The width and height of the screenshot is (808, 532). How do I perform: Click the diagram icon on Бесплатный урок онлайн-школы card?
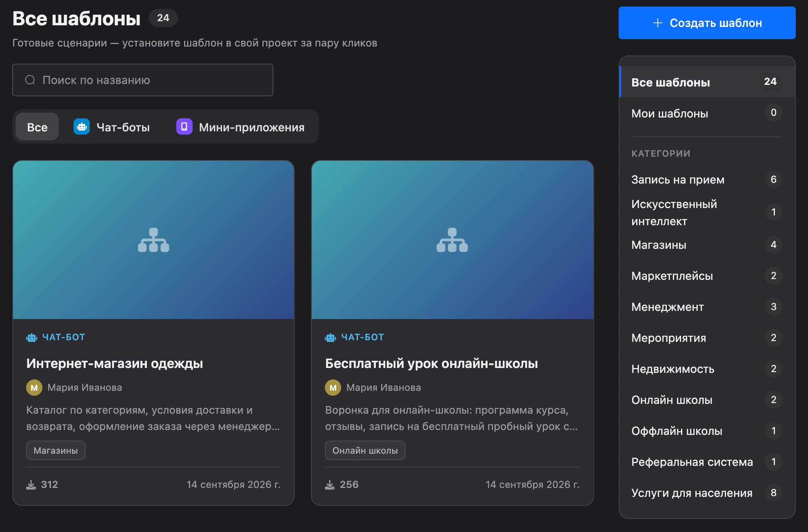452,240
